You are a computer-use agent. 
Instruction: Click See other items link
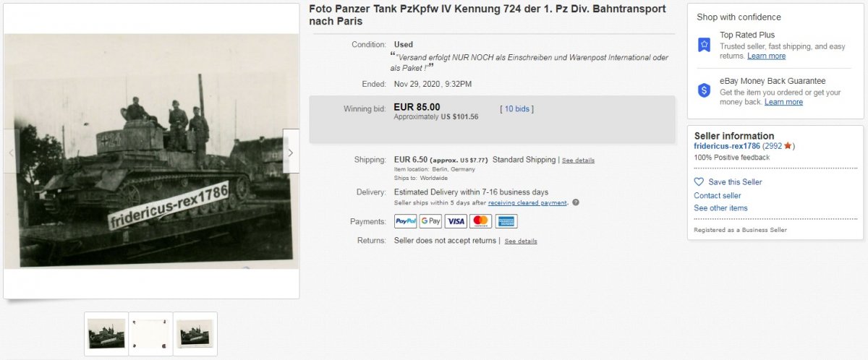(720, 208)
